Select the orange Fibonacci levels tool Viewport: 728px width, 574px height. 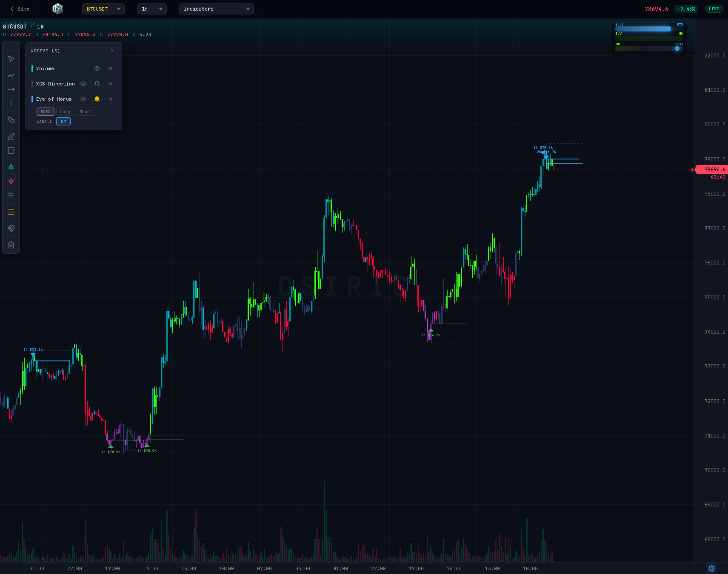[11, 212]
